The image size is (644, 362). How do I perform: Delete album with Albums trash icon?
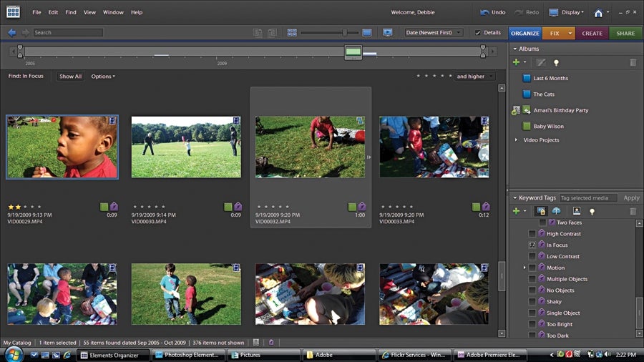pyautogui.click(x=633, y=62)
